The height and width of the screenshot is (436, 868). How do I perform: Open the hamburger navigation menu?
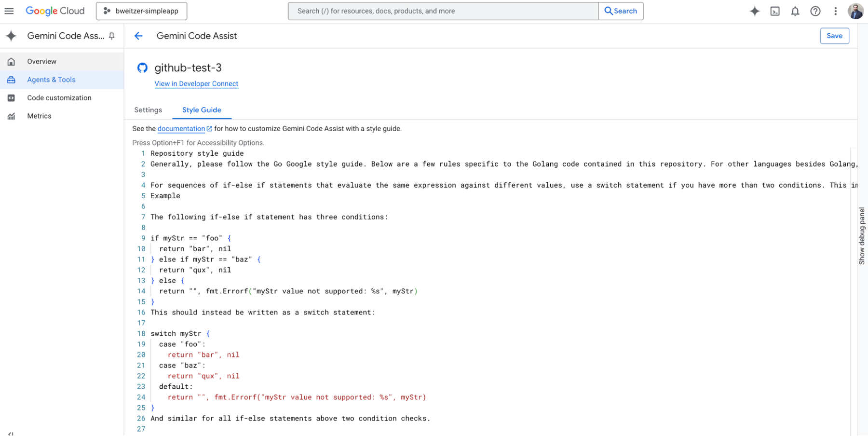point(9,11)
